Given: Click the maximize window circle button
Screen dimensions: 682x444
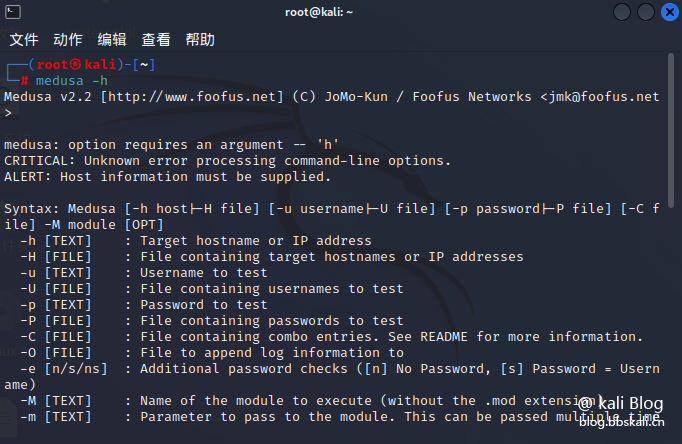Looking at the screenshot, I should 646,12.
